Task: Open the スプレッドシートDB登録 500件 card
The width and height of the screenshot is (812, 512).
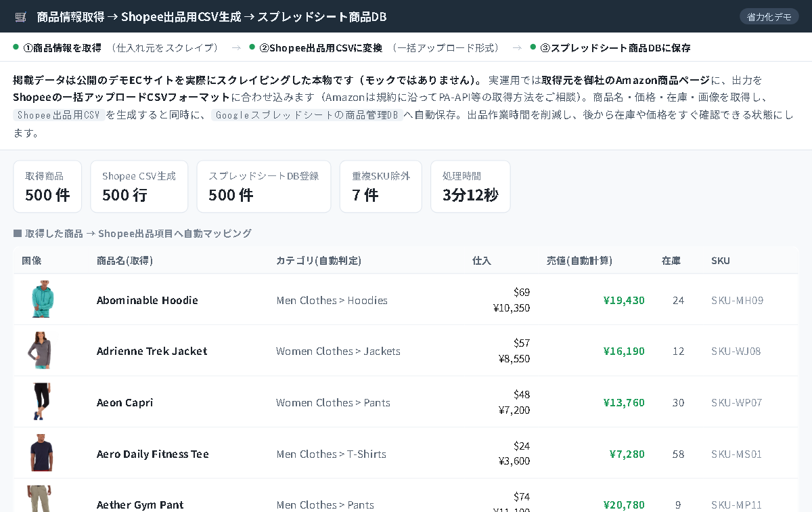Action: [x=264, y=186]
